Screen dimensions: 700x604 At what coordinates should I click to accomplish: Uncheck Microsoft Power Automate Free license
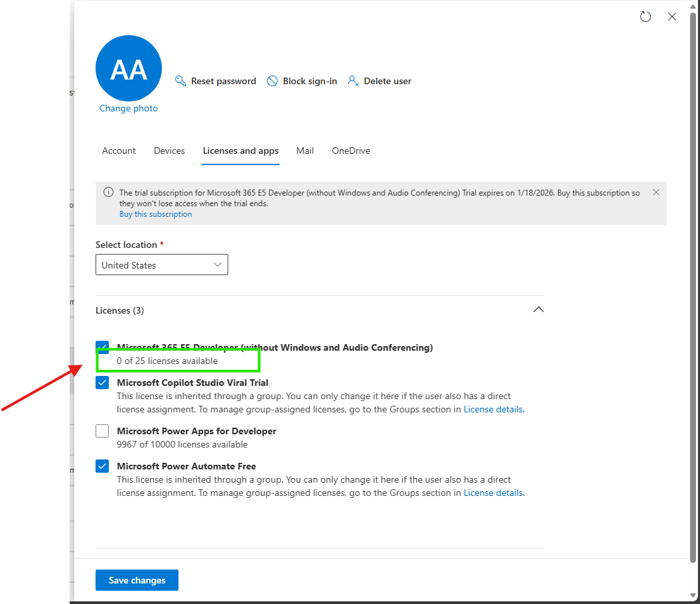(x=102, y=466)
